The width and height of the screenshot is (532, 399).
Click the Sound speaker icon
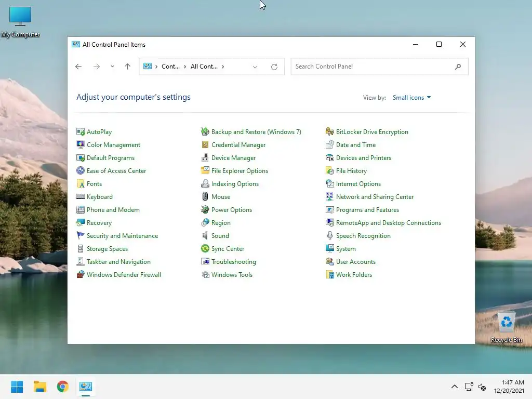pos(205,235)
